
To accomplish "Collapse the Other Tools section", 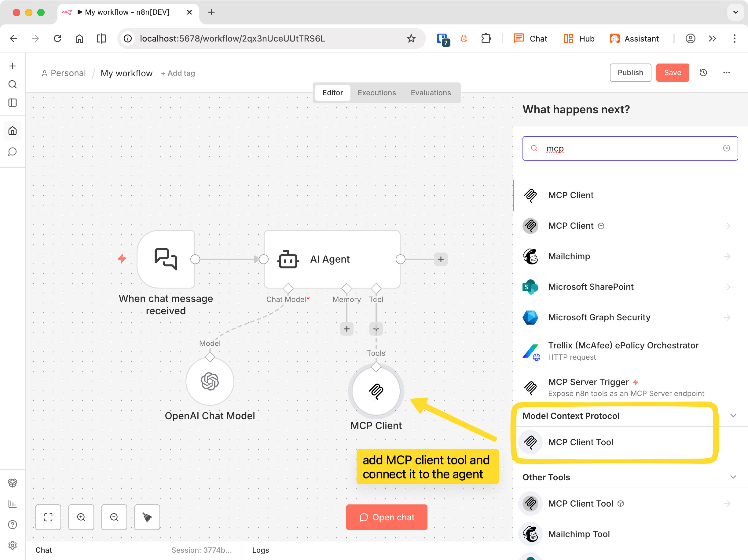I will coord(733,477).
